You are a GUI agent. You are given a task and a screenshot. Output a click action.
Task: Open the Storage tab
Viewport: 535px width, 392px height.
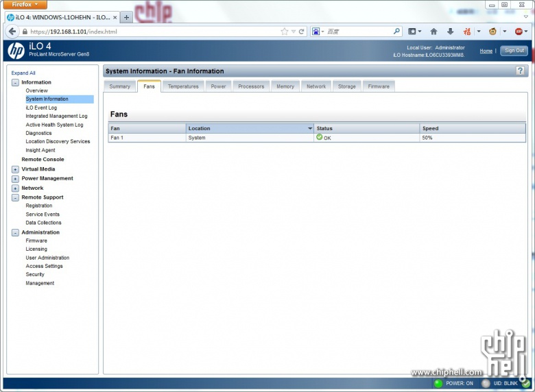(346, 86)
